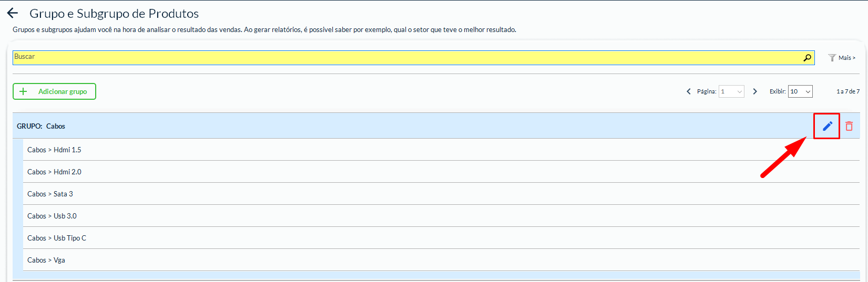Select the Cabos > Vga subgroup
This screenshot has height=282, width=868.
tap(46, 260)
